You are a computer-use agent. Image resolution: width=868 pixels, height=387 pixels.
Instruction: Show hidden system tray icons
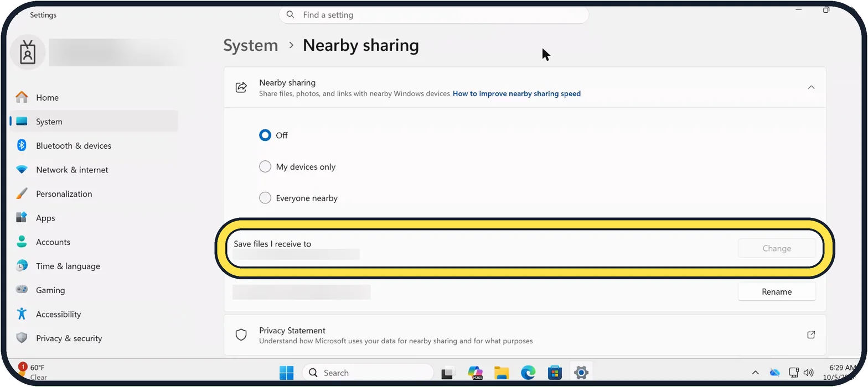pos(755,373)
